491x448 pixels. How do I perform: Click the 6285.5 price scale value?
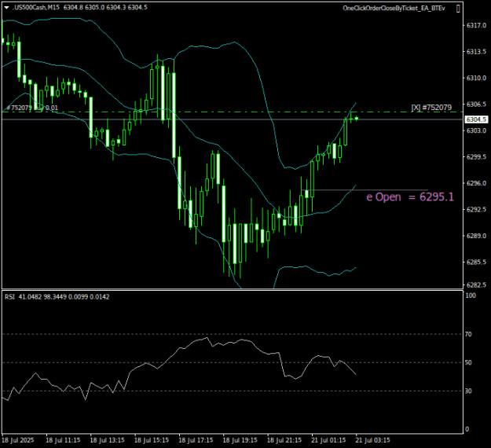476,262
